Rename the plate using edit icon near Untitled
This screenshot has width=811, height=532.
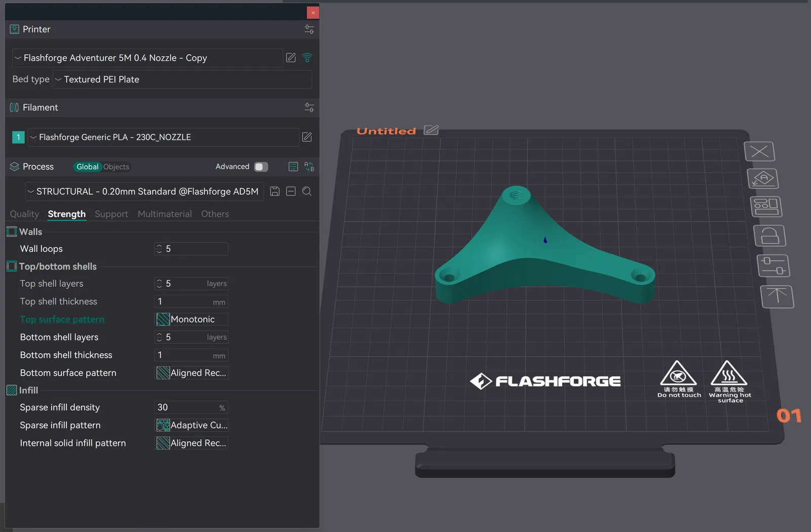click(431, 130)
